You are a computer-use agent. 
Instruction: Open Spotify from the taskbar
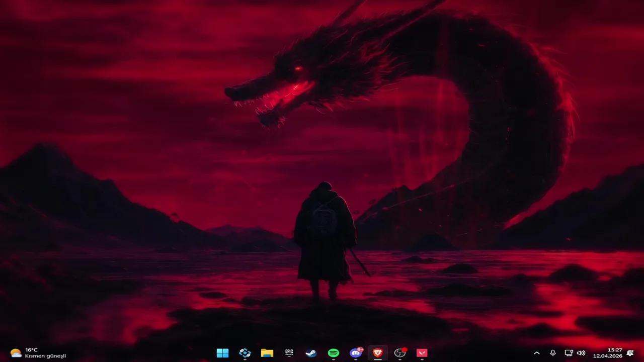334,353
